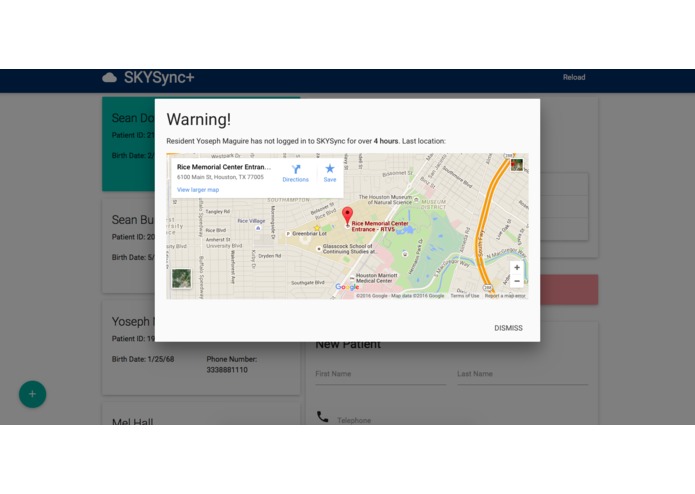Click the 6100 Main St address text
695x494 pixels.
tap(220, 177)
